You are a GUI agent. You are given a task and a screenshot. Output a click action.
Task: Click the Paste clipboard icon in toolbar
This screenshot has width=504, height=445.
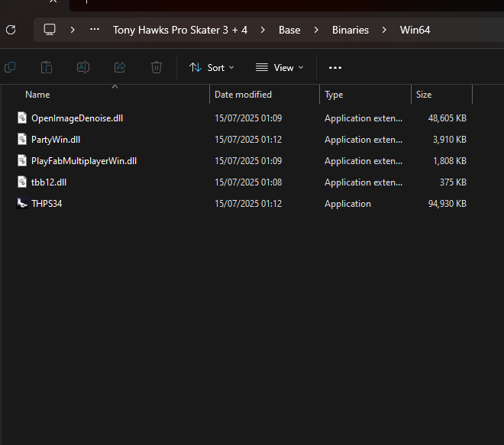tap(46, 67)
